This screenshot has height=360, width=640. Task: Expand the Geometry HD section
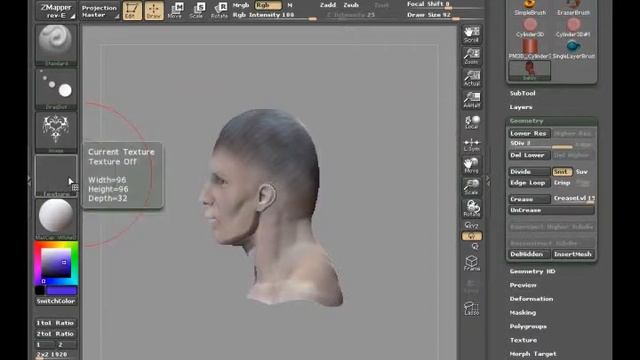(532, 271)
